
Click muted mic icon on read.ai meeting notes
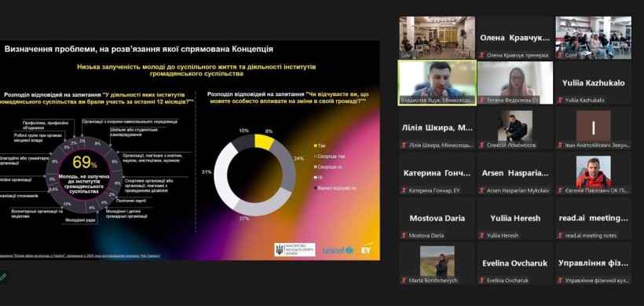pyautogui.click(x=560, y=236)
